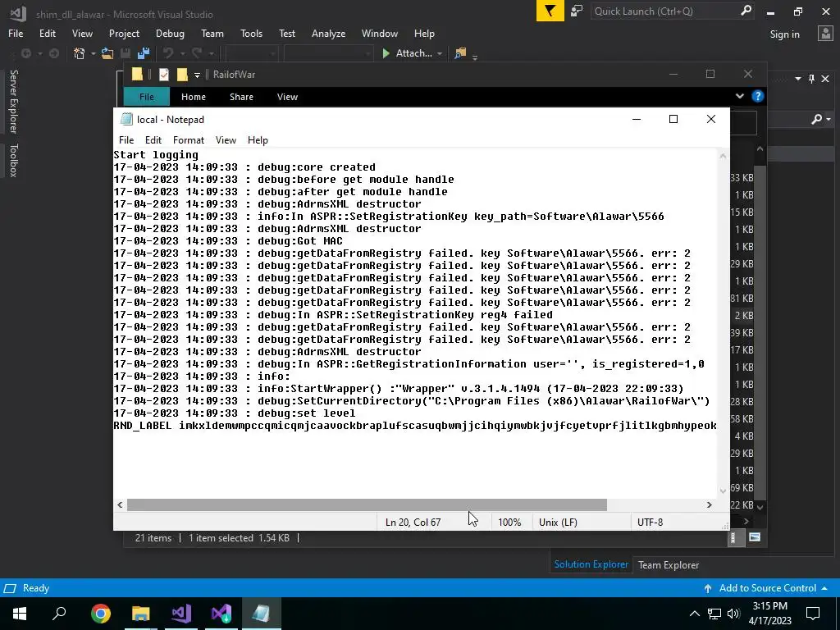Switch to Team Explorer tab

pos(669,564)
